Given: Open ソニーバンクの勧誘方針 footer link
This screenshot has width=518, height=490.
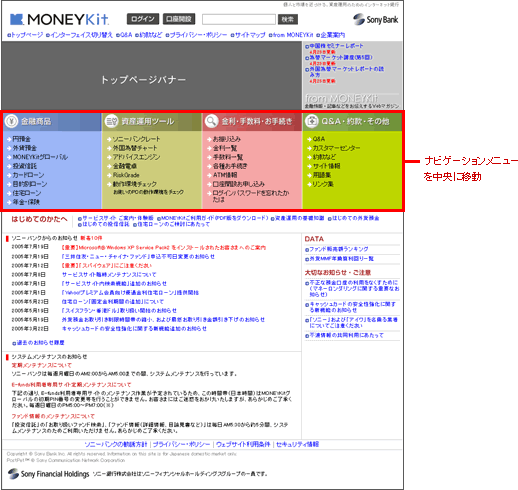Looking at the screenshot, I should 116,444.
